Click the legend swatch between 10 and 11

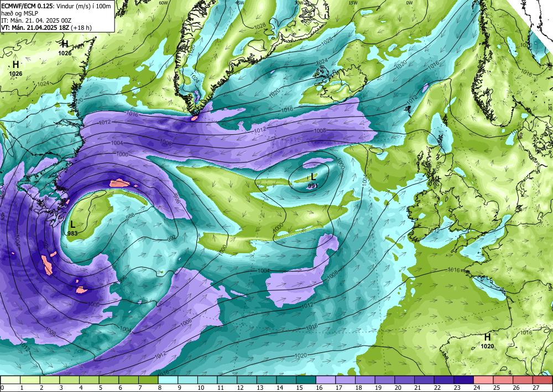coord(208,380)
